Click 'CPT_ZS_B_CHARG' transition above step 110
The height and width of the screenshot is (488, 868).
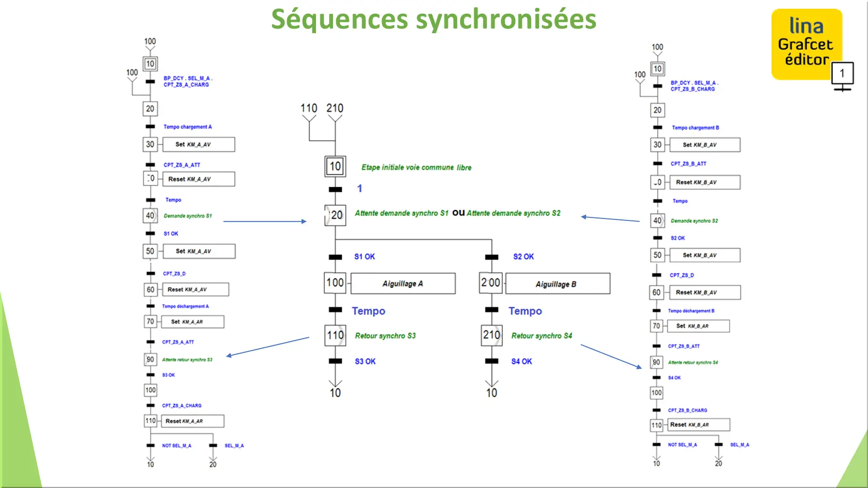(x=688, y=411)
